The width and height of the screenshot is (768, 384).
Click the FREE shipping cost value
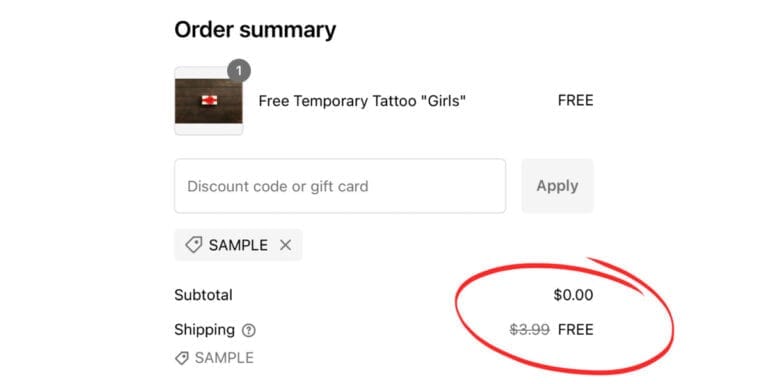click(576, 330)
